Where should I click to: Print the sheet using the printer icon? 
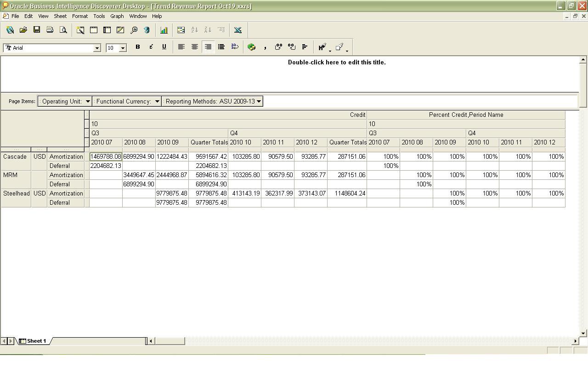(50, 30)
